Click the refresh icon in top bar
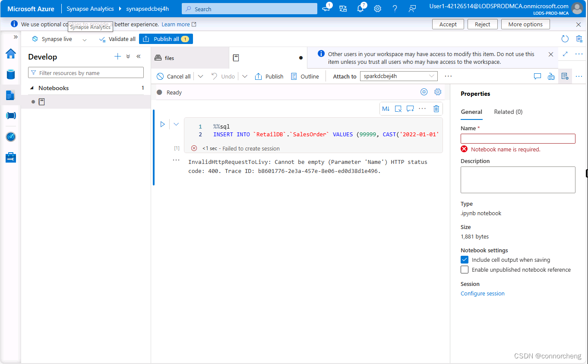Screen dimensions: 588x364 point(565,39)
